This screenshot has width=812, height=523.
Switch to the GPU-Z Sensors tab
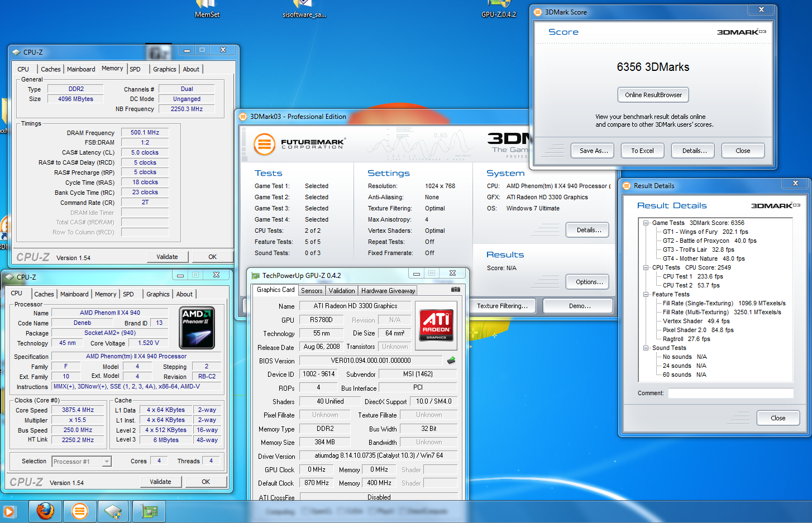click(x=312, y=291)
